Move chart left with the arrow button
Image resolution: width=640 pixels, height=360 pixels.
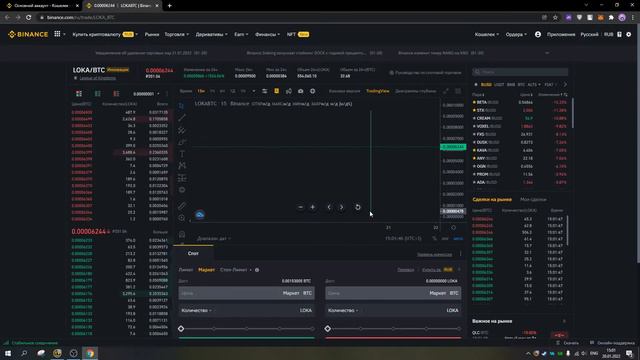[x=329, y=207]
